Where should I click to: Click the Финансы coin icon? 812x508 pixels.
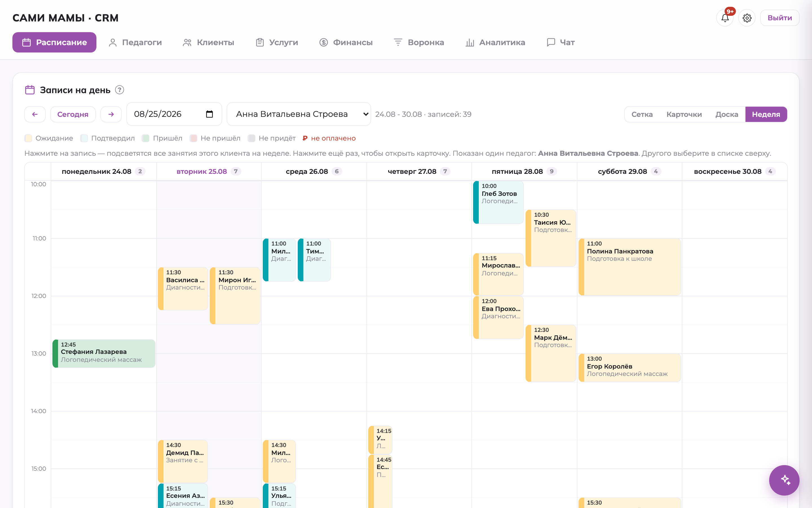tap(323, 42)
